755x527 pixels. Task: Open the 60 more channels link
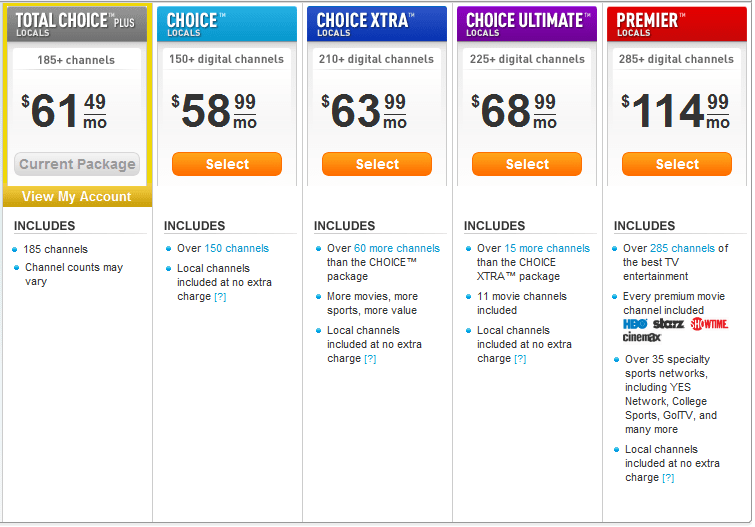(397, 249)
